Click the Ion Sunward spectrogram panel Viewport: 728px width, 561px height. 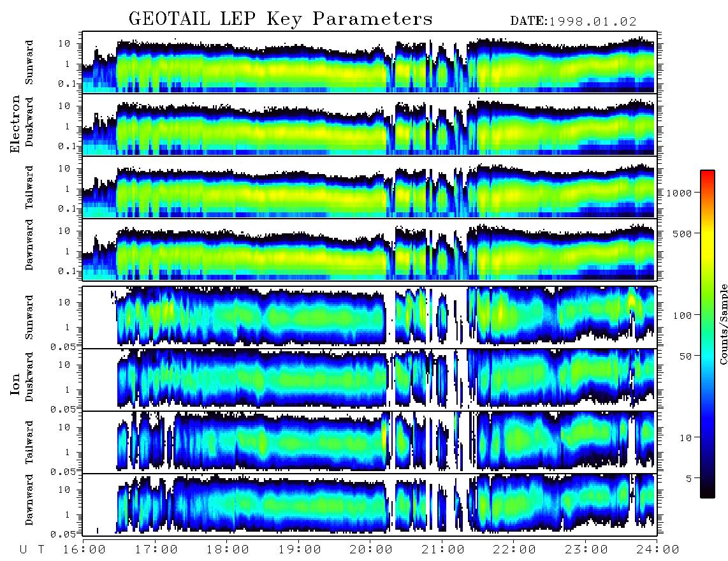click(370, 317)
